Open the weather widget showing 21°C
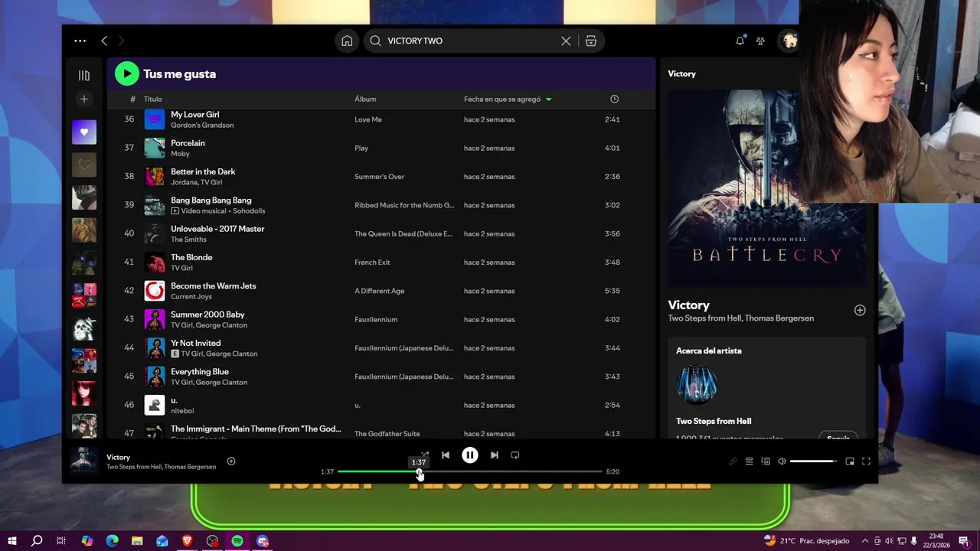 [x=806, y=541]
